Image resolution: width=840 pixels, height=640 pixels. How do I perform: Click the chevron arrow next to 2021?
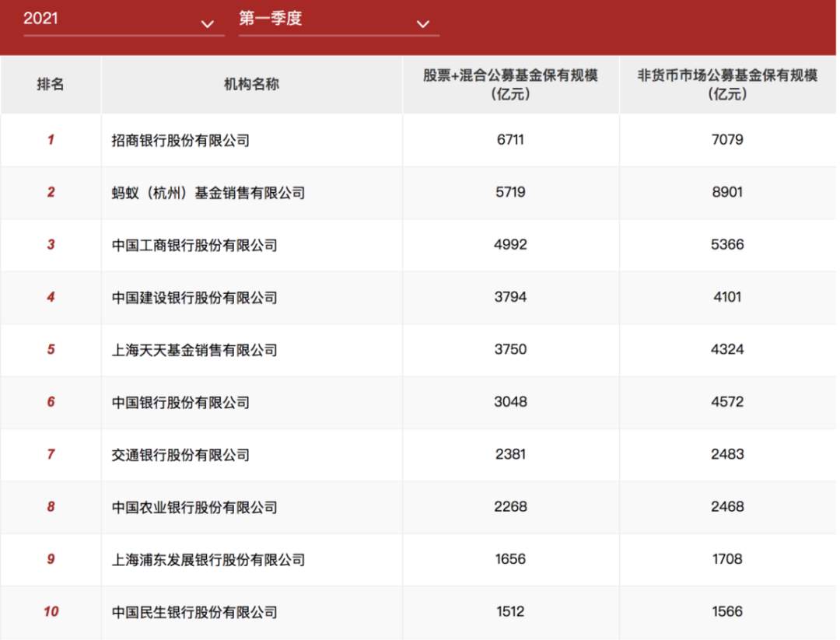(208, 24)
